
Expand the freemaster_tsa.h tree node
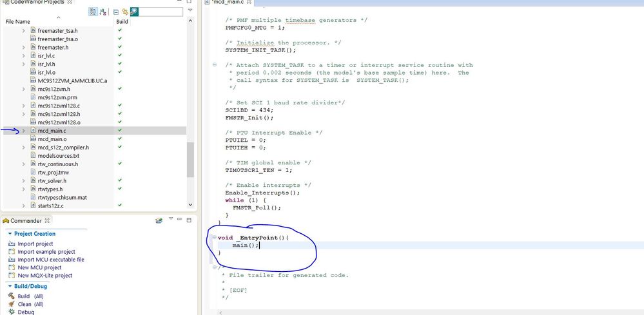pos(23,31)
